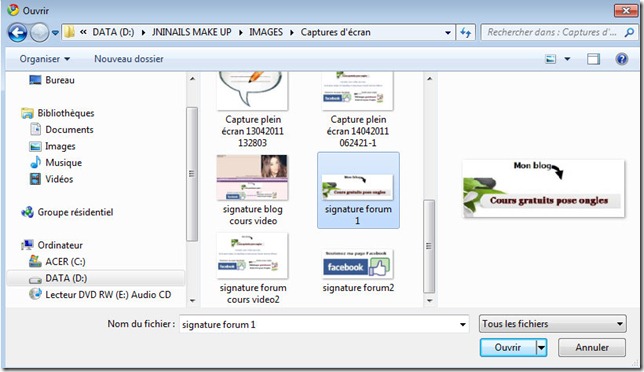Click the Ouvrir button
This screenshot has height=372, width=644.
click(x=508, y=348)
